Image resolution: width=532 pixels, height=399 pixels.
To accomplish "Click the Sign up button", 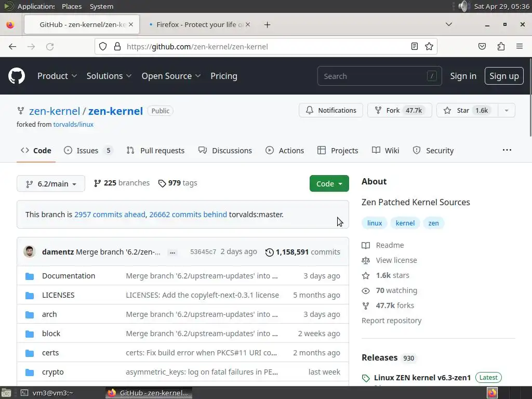I will 504,76.
